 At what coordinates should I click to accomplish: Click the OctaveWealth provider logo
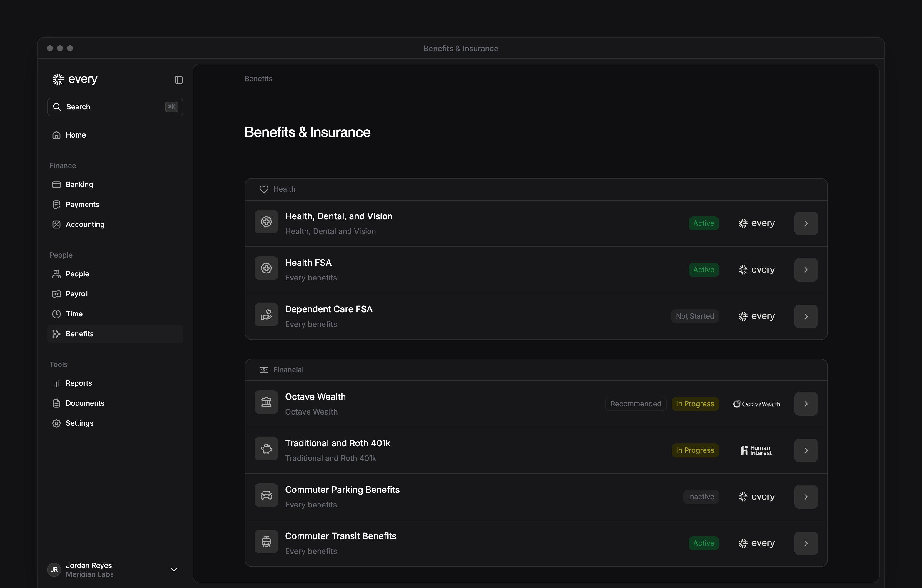756,404
